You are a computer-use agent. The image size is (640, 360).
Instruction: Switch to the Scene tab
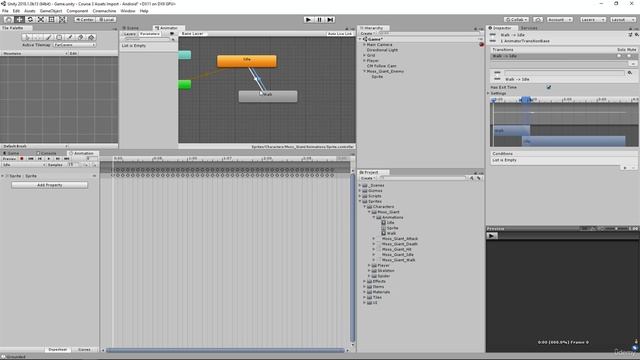131,28
